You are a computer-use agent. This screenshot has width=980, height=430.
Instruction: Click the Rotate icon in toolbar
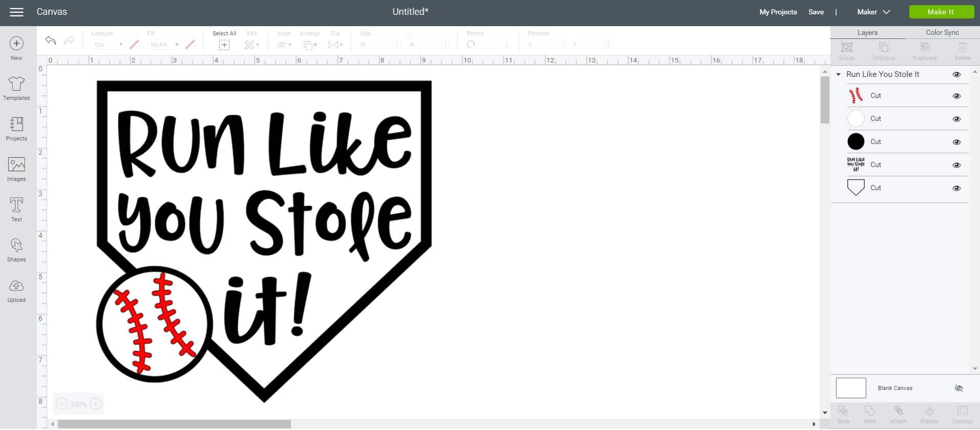[x=471, y=45]
